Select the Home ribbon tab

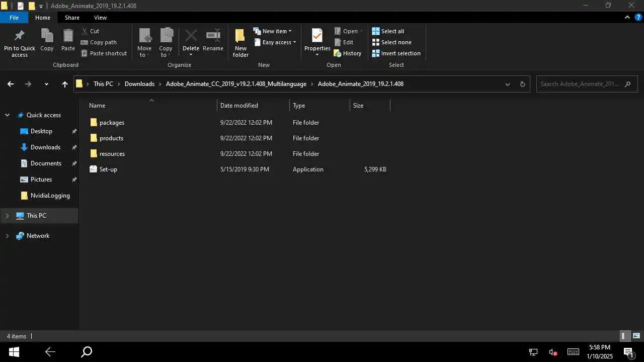click(x=43, y=18)
